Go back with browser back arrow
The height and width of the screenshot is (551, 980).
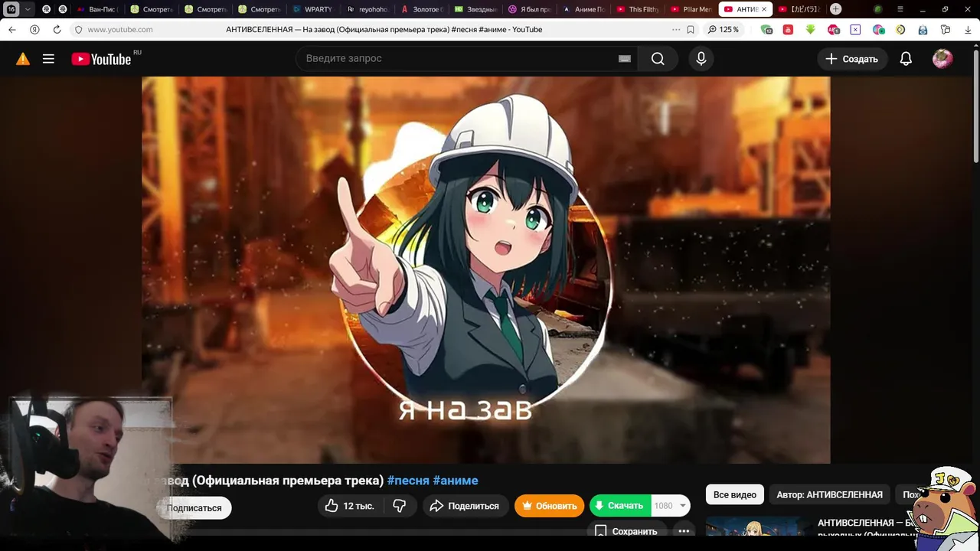(x=11, y=30)
